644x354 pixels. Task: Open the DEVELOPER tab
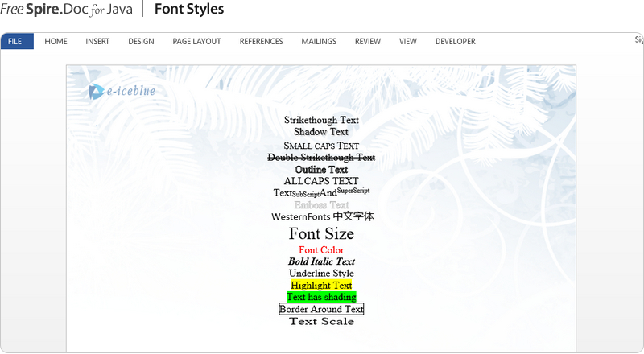tap(455, 41)
